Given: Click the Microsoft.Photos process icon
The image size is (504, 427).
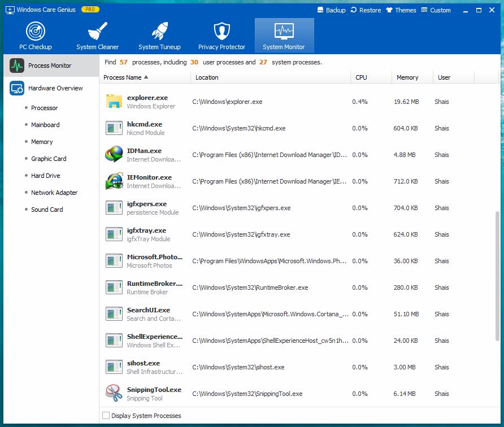Looking at the screenshot, I should tap(114, 261).
